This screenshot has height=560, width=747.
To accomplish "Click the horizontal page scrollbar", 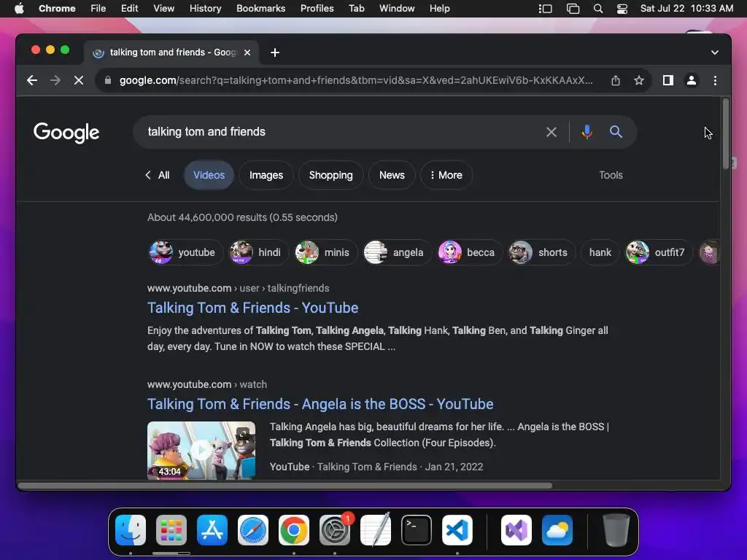I will tap(285, 486).
